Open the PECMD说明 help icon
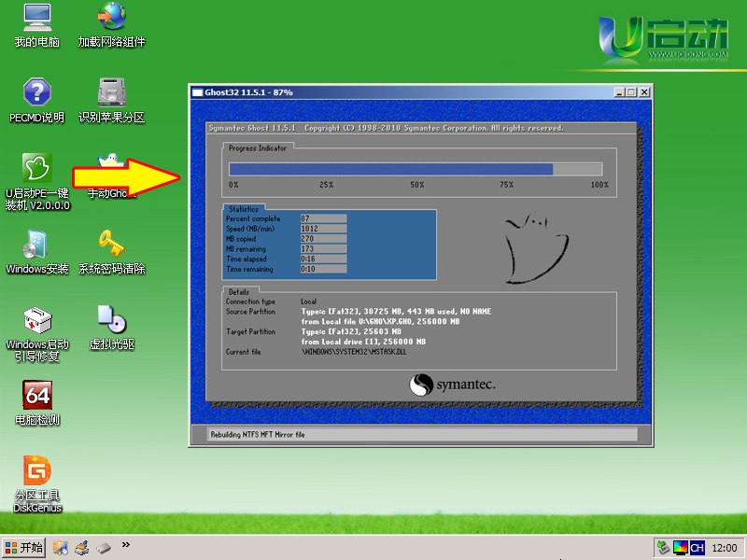The image size is (747, 560). point(37,101)
